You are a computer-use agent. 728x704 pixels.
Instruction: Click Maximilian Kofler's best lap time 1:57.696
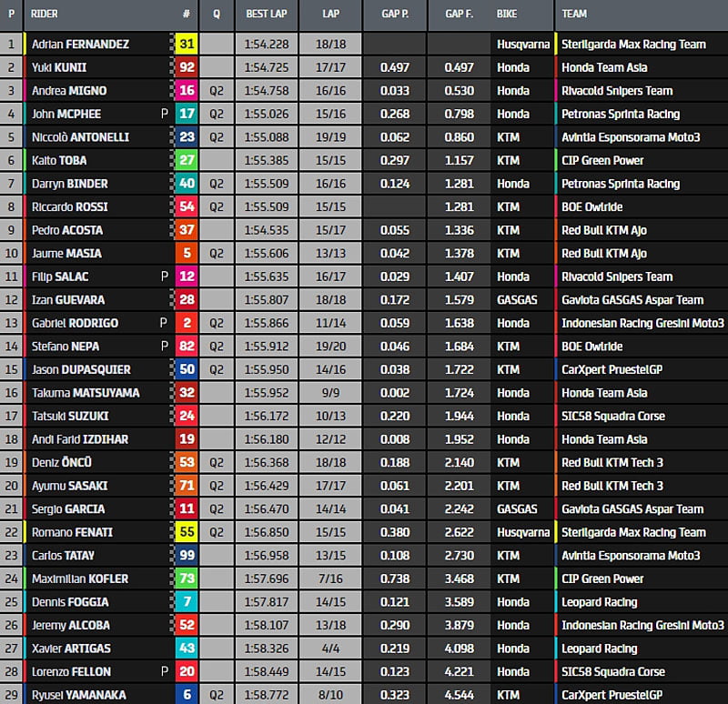click(x=265, y=578)
